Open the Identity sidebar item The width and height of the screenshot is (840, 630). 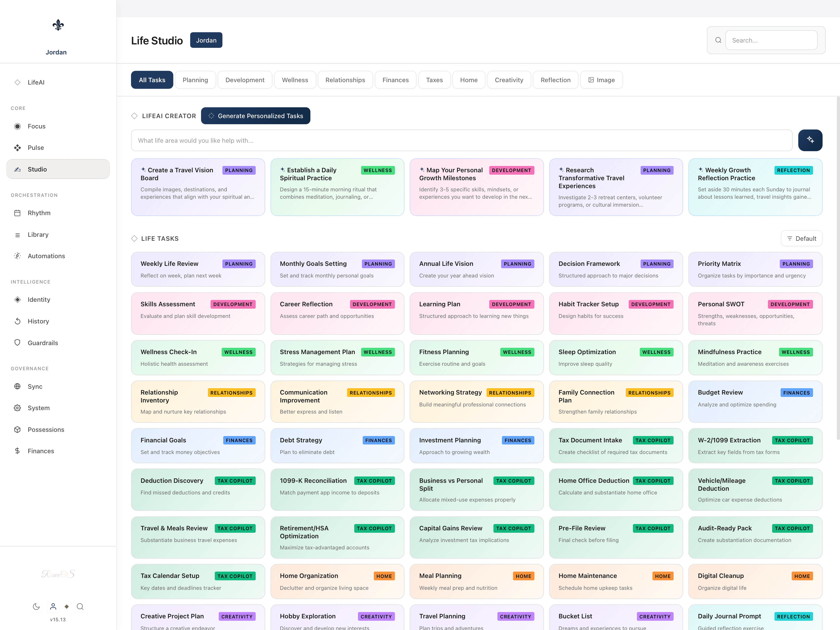39,299
